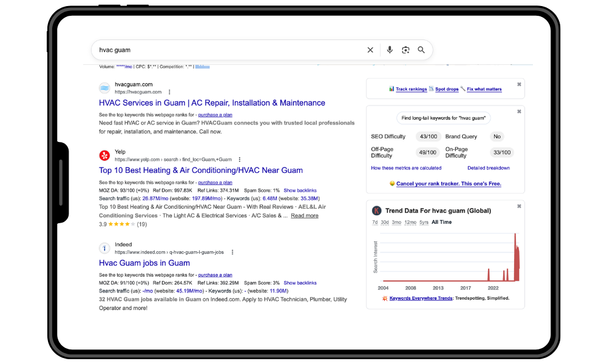Click the magnifying glass search icon

tap(421, 50)
